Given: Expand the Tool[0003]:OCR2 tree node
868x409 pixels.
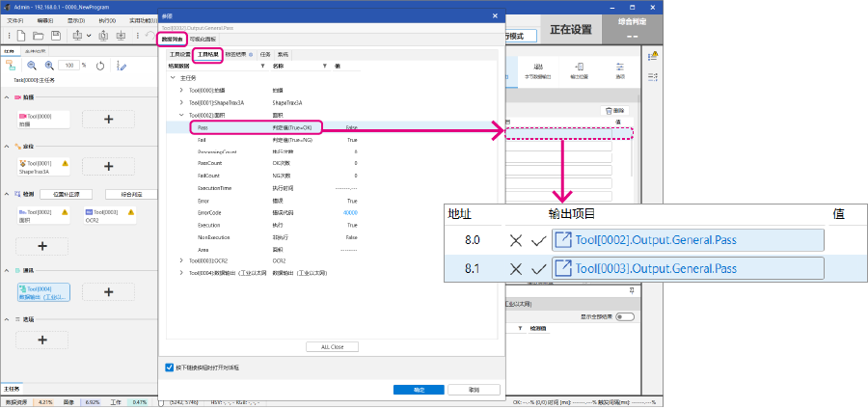Looking at the screenshot, I should (181, 260).
